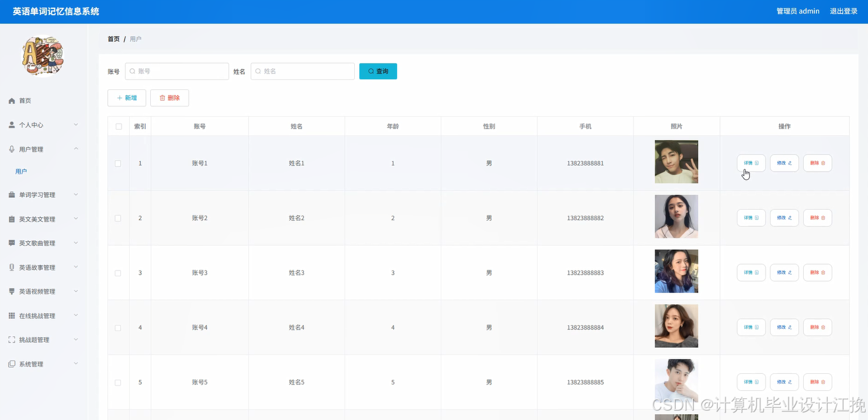Click 修改 for 账号1 row
The height and width of the screenshot is (420, 868).
[x=784, y=163]
